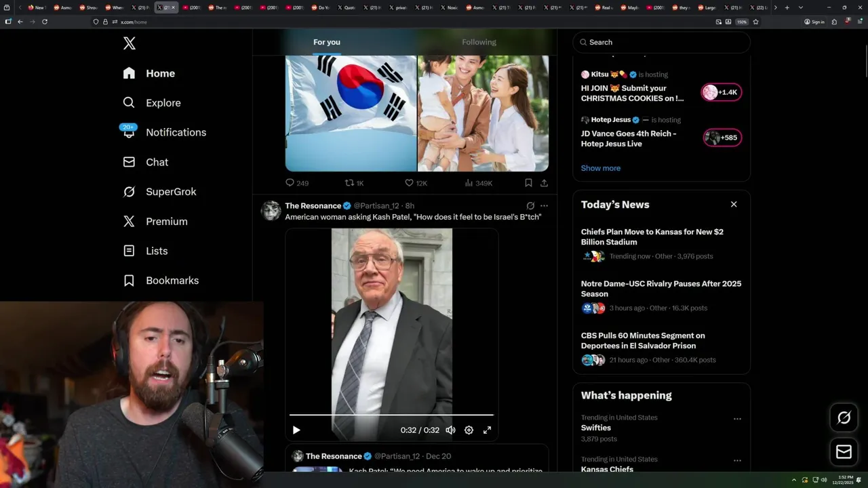Open the floating Grok button
The image size is (868, 488).
point(844,418)
